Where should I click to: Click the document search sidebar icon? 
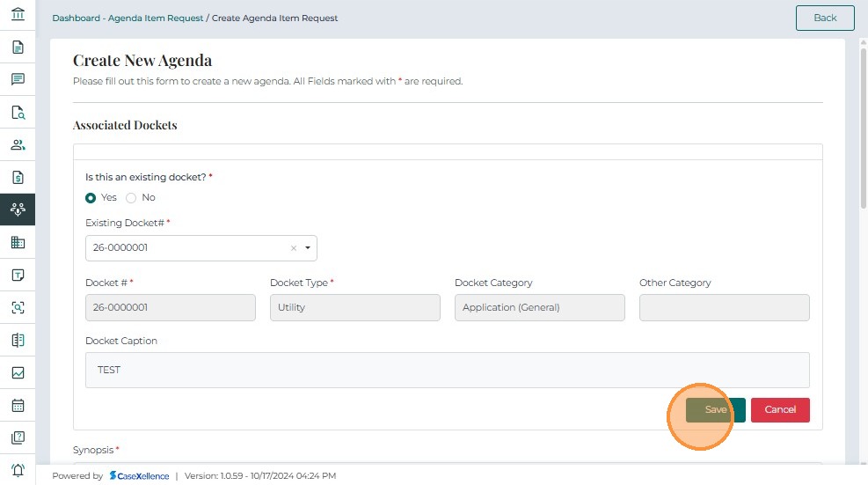(x=18, y=112)
